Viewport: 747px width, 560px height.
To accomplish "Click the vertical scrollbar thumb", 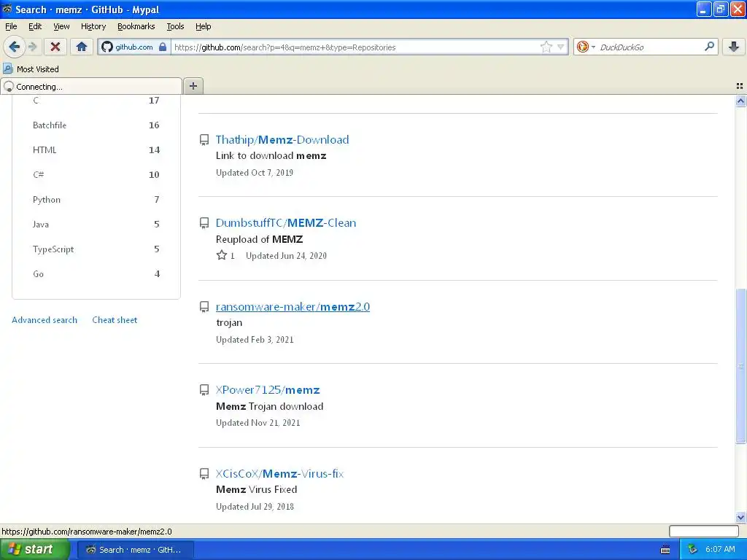I will point(740,366).
